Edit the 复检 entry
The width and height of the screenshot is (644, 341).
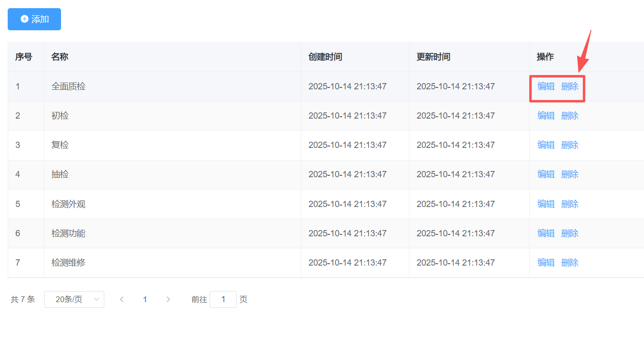click(x=545, y=145)
